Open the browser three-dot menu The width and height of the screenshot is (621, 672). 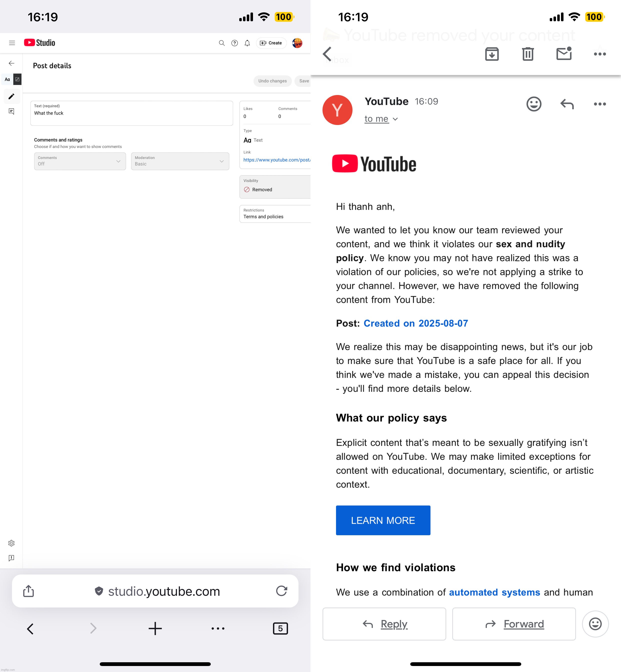218,628
